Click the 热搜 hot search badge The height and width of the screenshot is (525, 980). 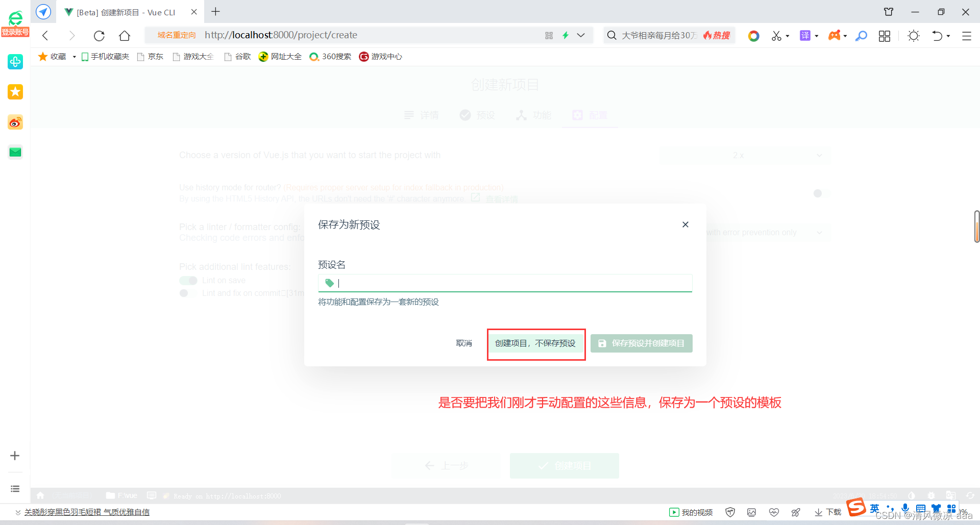click(x=717, y=35)
